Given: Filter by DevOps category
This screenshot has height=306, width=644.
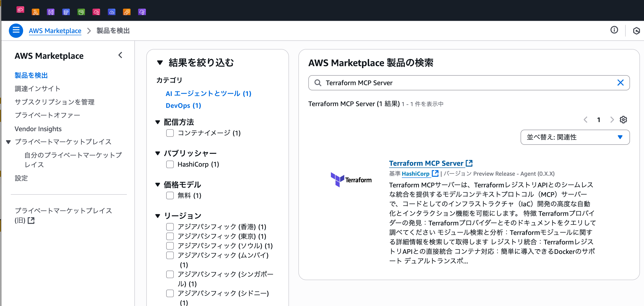Looking at the screenshot, I should click(183, 105).
